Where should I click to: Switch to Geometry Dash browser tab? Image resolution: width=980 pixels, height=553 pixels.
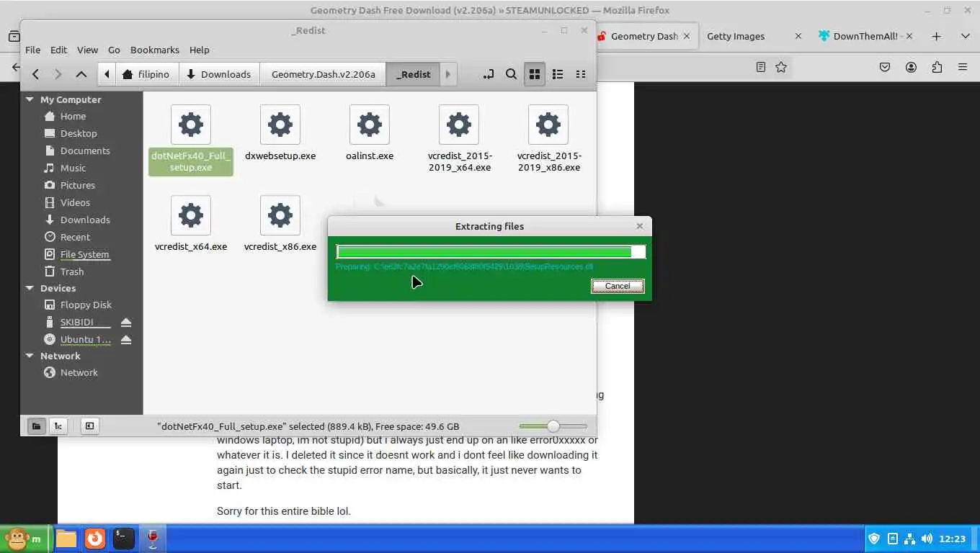click(x=643, y=36)
